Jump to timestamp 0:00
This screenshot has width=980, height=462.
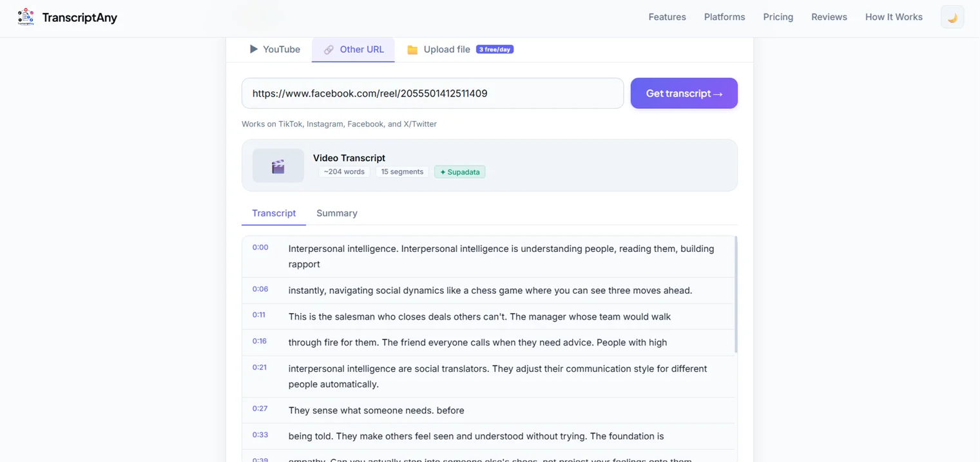(x=260, y=247)
